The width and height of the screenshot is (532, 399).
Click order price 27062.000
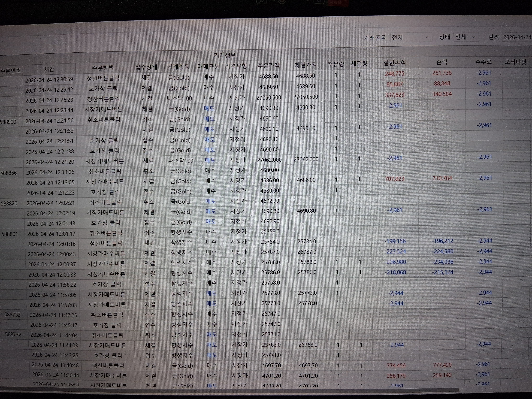pos(269,160)
